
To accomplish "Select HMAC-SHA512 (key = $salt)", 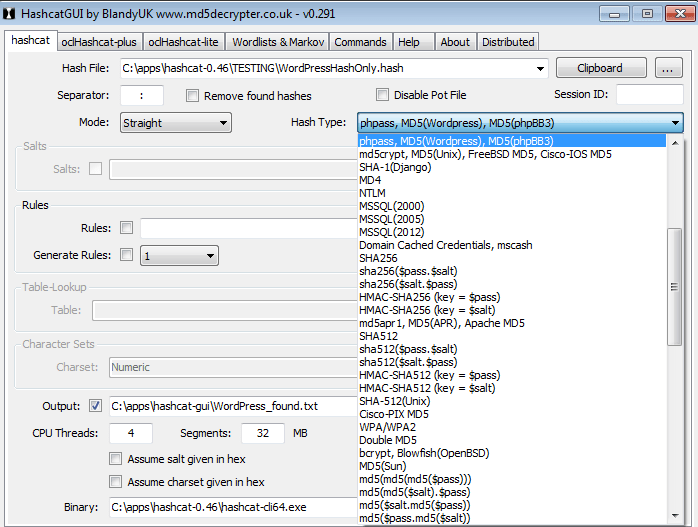I will tap(512, 388).
